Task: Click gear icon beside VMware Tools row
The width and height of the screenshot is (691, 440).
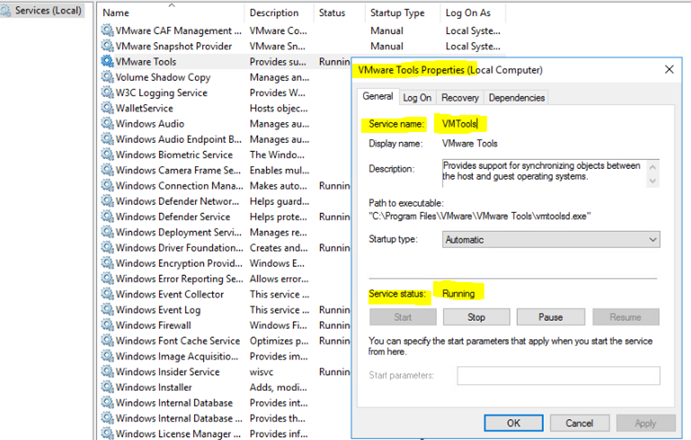Action: pos(107,61)
